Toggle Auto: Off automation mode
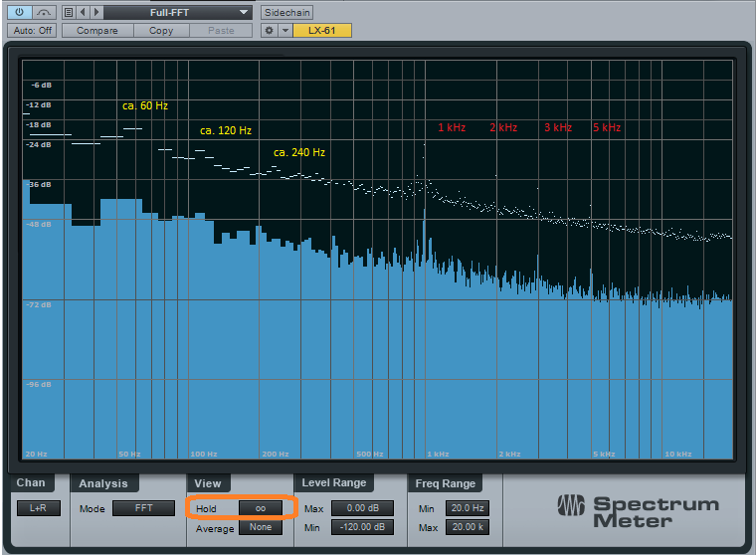Image resolution: width=756 pixels, height=555 pixels. tap(32, 31)
